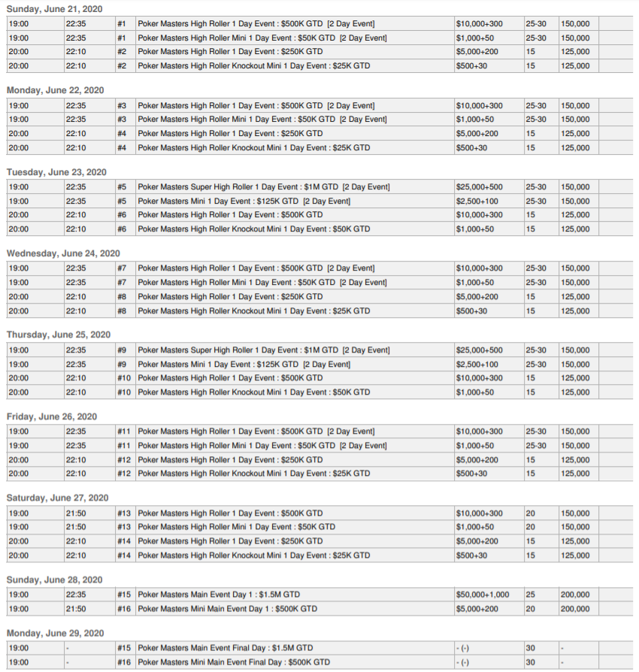Select the Monday, June 22, 2020 date heading

click(55, 90)
